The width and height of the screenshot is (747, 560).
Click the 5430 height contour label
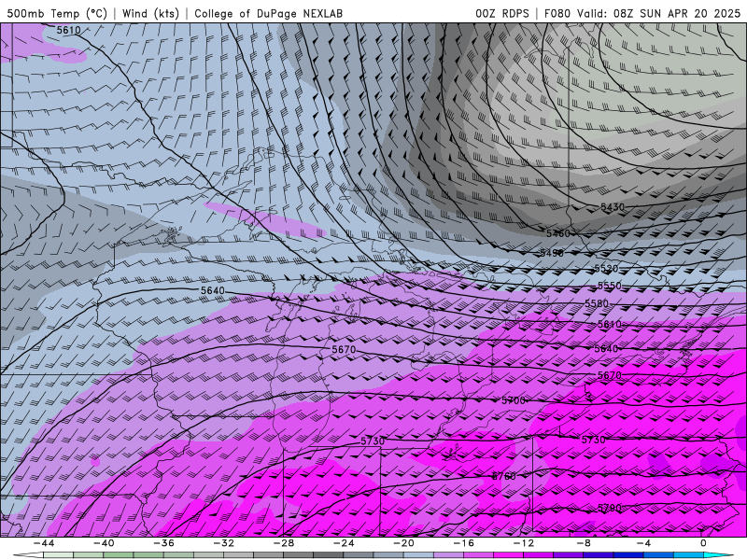[x=613, y=207]
